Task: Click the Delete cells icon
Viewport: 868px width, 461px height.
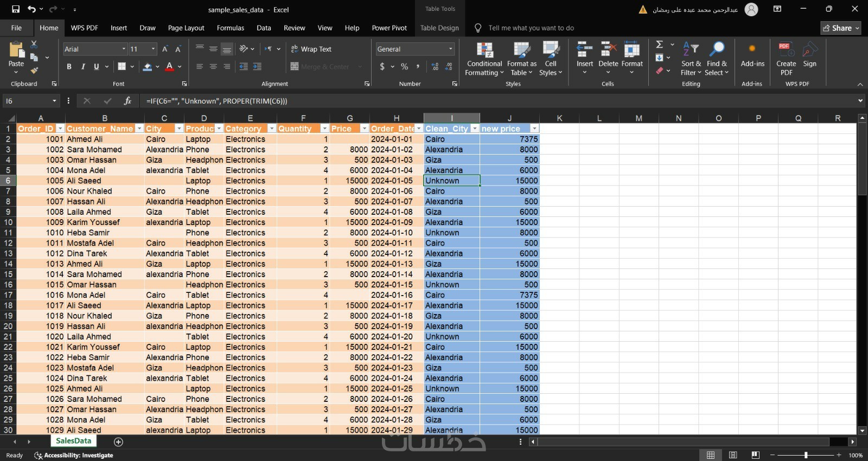Action: (608, 50)
